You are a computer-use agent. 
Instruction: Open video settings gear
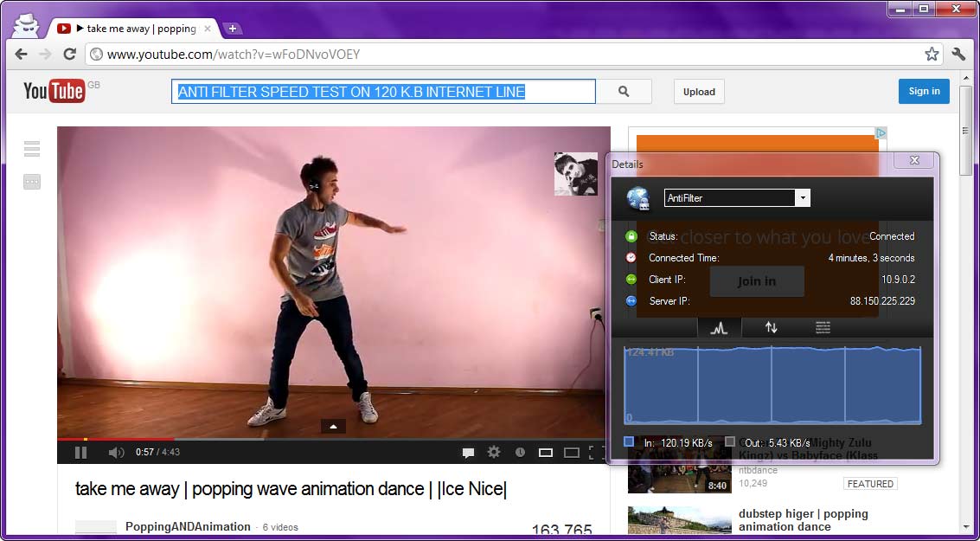click(494, 452)
